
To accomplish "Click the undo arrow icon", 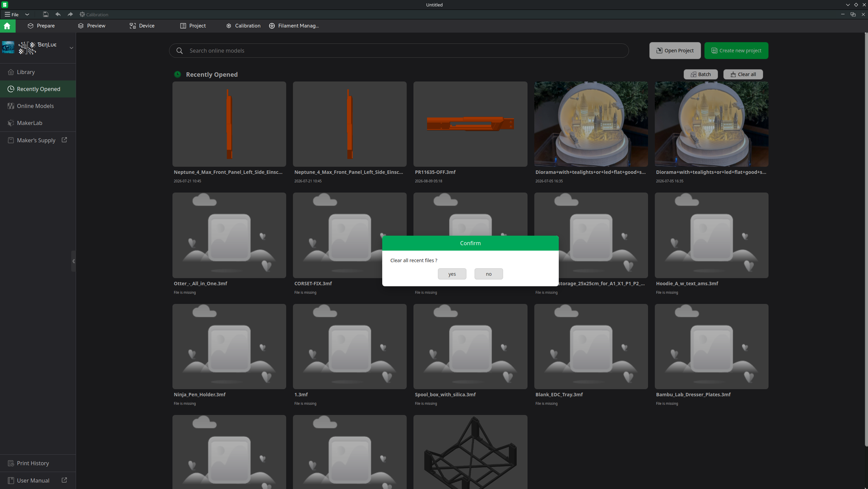I will (x=58, y=14).
